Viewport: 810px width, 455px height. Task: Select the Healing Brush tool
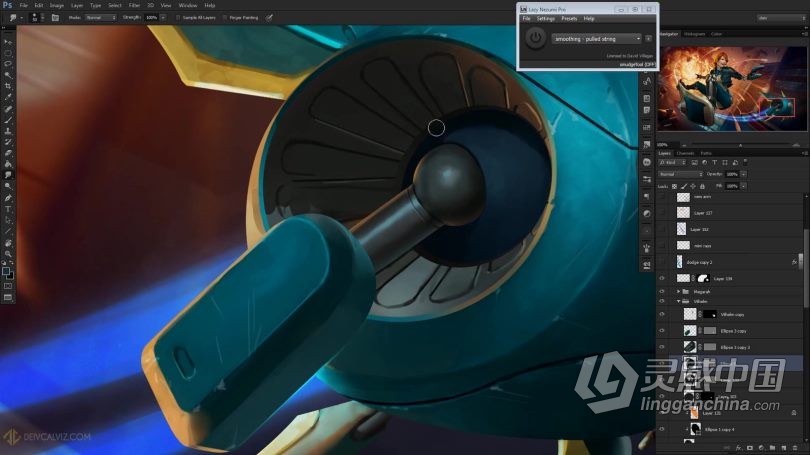pos(8,109)
